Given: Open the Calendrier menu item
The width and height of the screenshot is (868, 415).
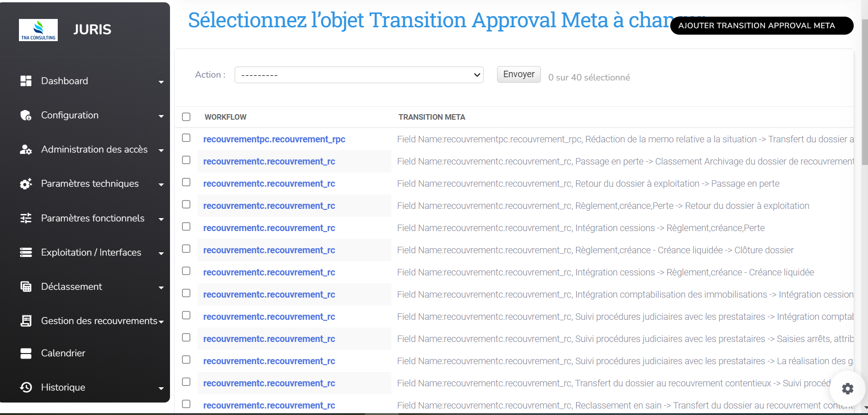Looking at the screenshot, I should (63, 353).
